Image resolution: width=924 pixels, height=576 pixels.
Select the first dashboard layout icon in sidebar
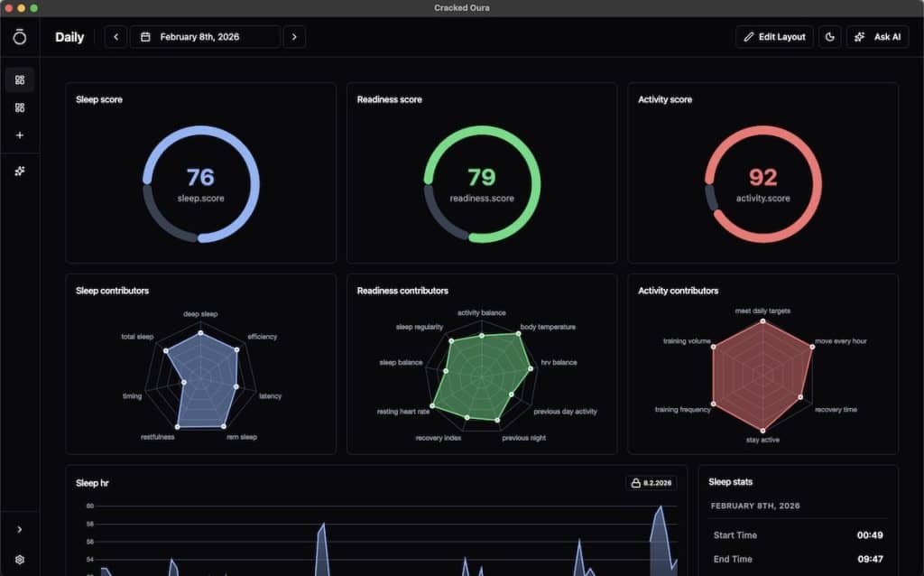[19, 79]
